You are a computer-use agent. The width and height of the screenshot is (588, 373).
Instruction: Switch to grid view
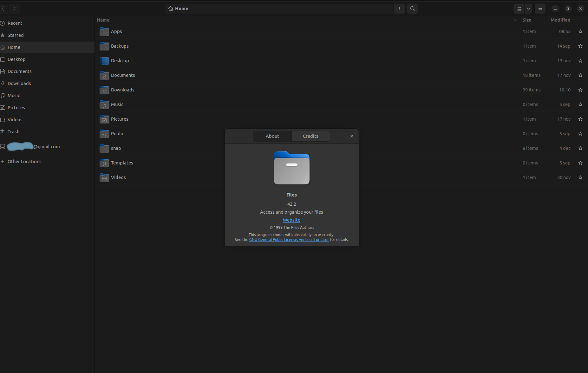pyautogui.click(x=519, y=9)
